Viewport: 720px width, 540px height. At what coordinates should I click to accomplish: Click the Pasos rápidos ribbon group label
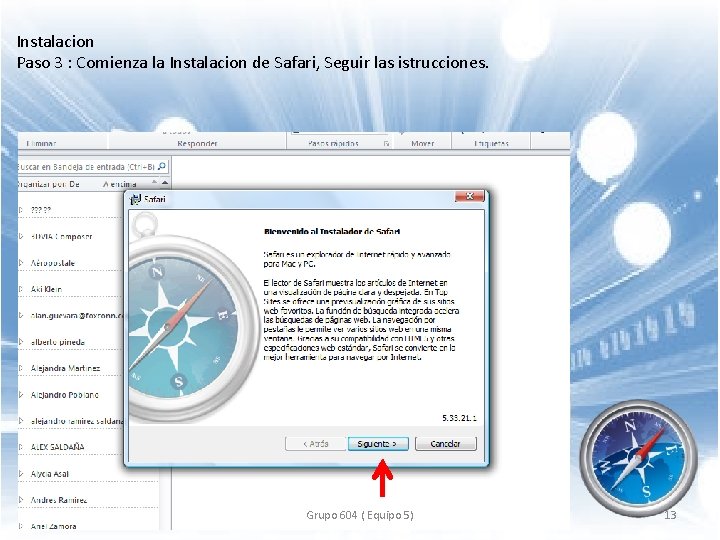click(x=333, y=143)
